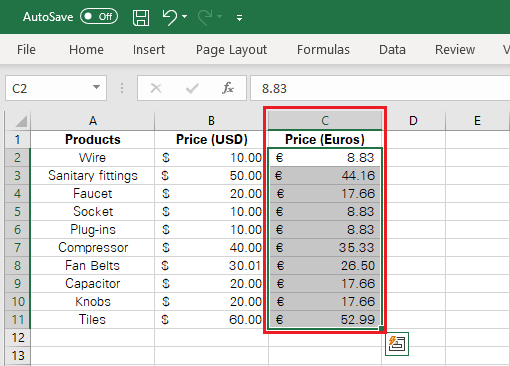Select the Fan Belts cell
The image size is (510, 366).
pyautogui.click(x=93, y=265)
